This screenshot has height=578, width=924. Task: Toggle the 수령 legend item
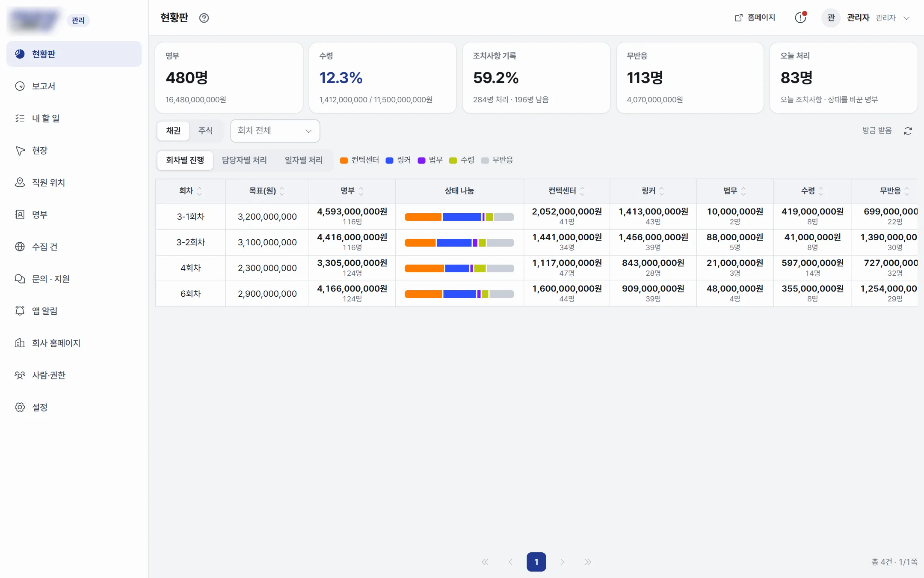pos(462,160)
